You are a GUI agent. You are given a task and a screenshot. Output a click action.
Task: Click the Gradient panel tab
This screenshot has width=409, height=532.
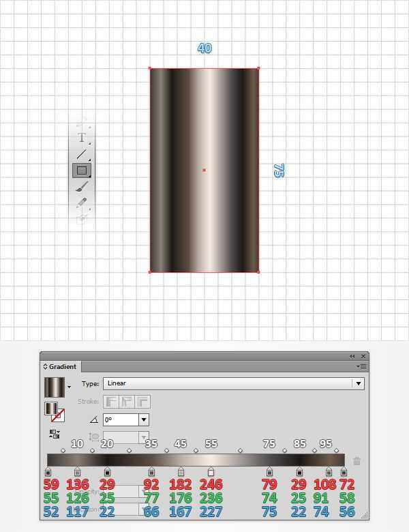click(x=60, y=366)
